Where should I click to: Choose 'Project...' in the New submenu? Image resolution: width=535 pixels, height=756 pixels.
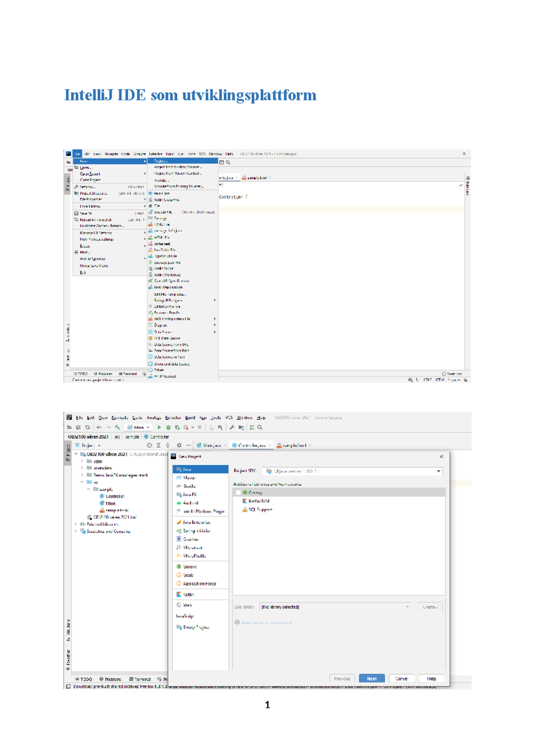tap(160, 161)
